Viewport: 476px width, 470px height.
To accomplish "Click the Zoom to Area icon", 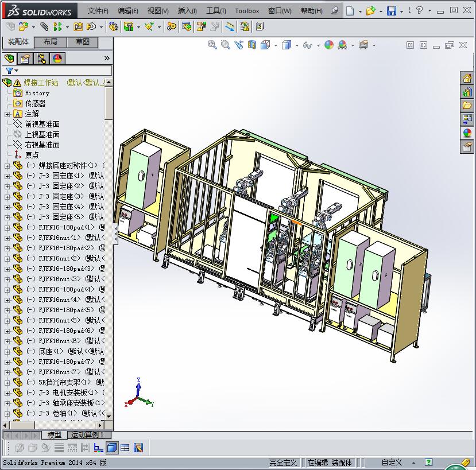I will (226, 45).
